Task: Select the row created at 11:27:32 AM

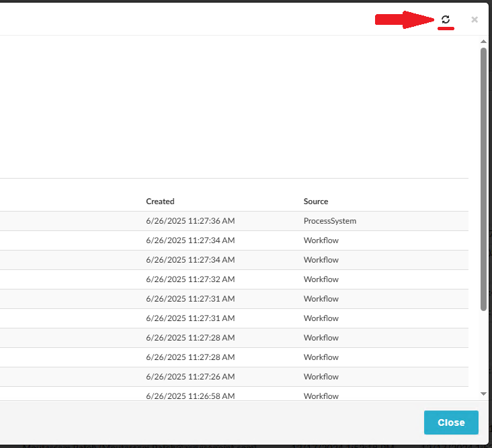Action: [190, 279]
